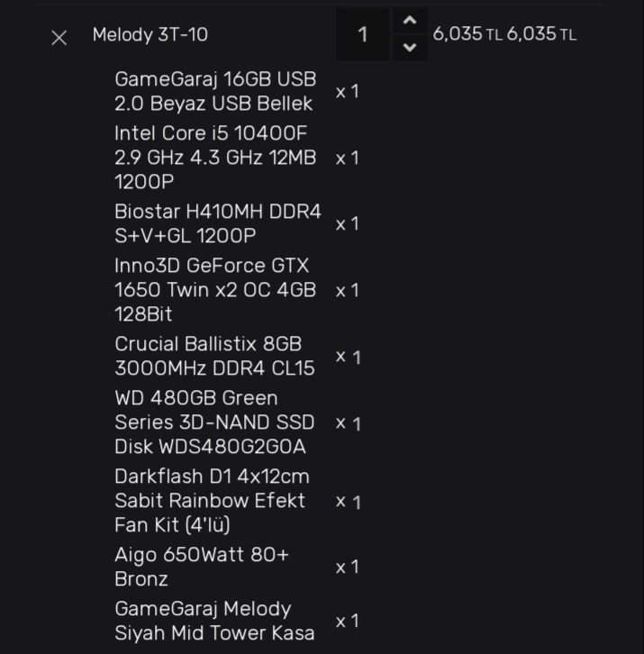The width and height of the screenshot is (644, 654).
Task: Select the second 6,035 TL total price
Action: click(x=540, y=34)
